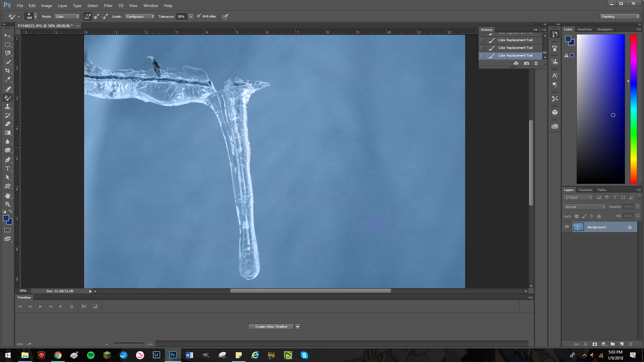Viewport: 644px width, 362px height.
Task: Toggle the Anti-alias checkbox
Action: pyautogui.click(x=199, y=16)
